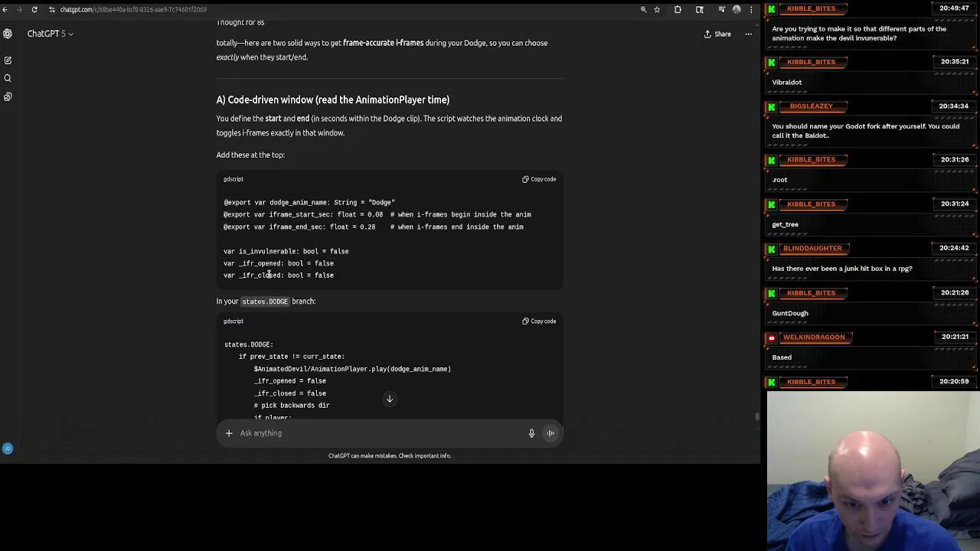Open the ChatGPT 5 model selector

pos(50,34)
